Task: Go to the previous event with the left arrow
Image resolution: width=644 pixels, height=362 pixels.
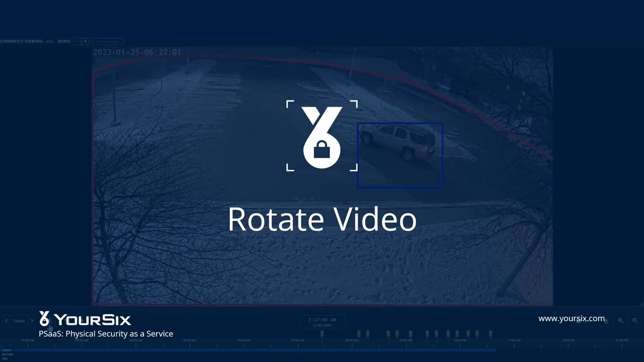Action: tap(6, 321)
